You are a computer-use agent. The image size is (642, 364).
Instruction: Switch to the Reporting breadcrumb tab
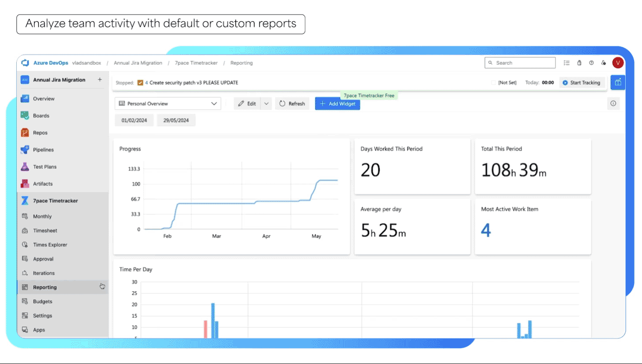pyautogui.click(x=241, y=63)
